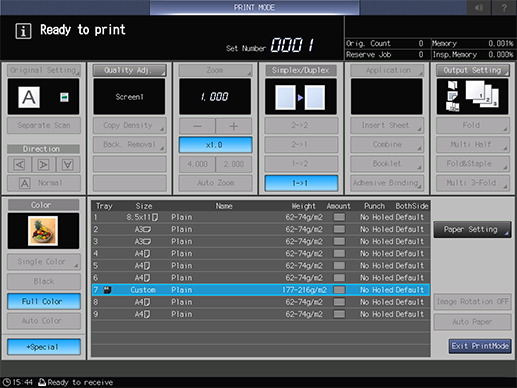This screenshot has width=517, height=388.
Task: Click Screen1 quality preview box
Action: tap(129, 97)
